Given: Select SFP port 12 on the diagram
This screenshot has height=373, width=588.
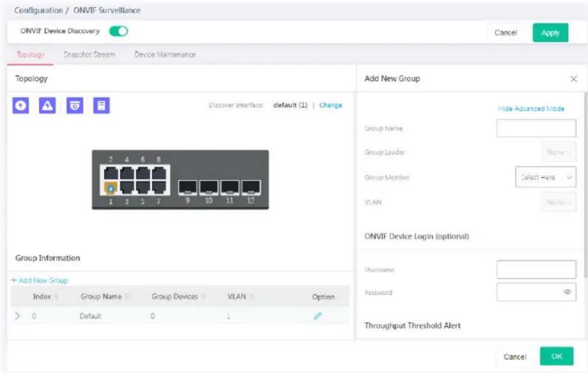Looking at the screenshot, I should 251,187.
